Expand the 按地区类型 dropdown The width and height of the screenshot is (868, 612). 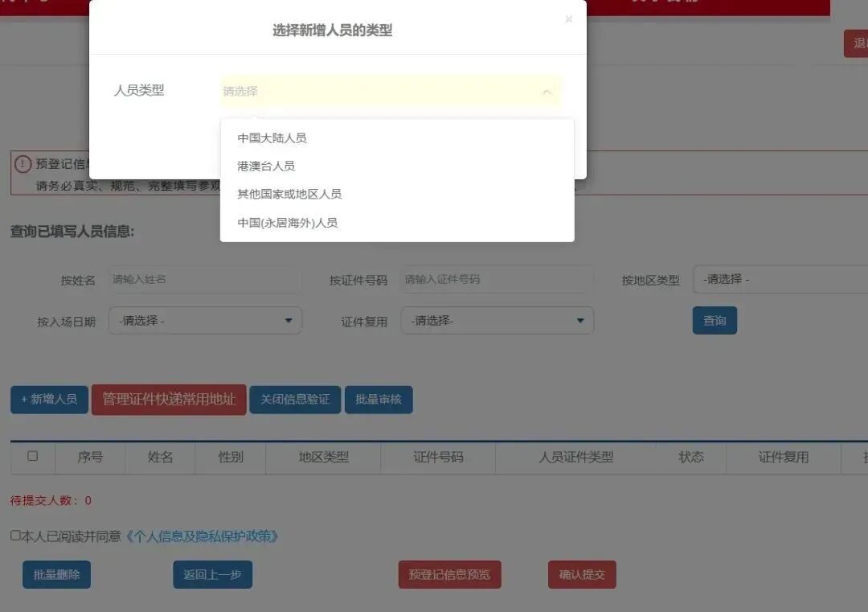(778, 279)
